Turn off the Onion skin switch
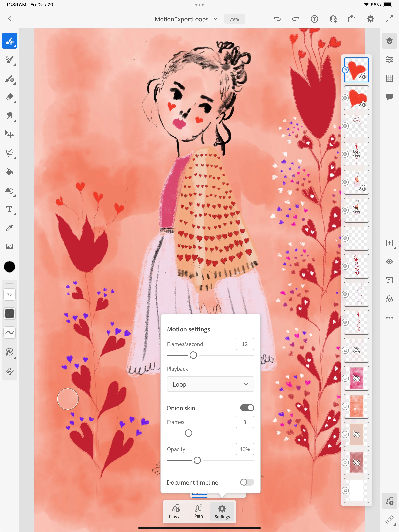Image resolution: width=399 pixels, height=532 pixels. click(247, 408)
